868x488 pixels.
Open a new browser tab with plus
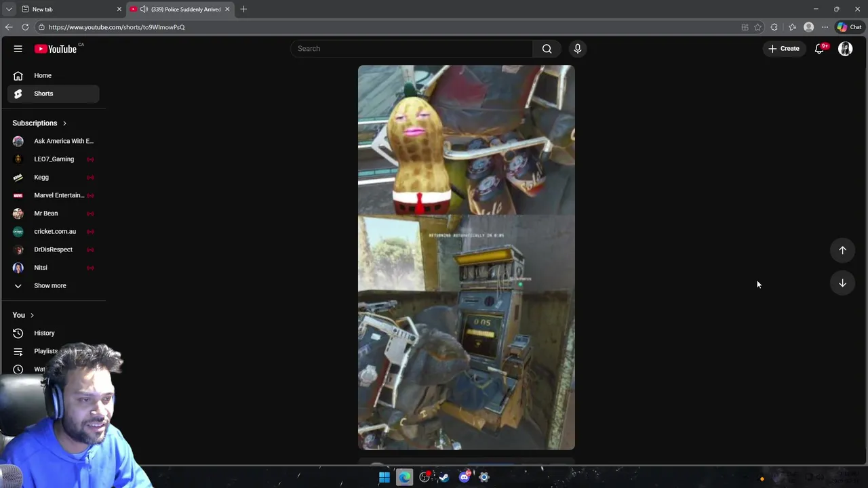coord(243,9)
